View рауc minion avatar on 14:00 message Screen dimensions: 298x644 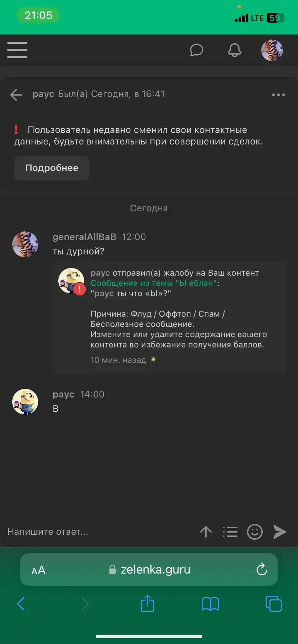[x=25, y=402]
